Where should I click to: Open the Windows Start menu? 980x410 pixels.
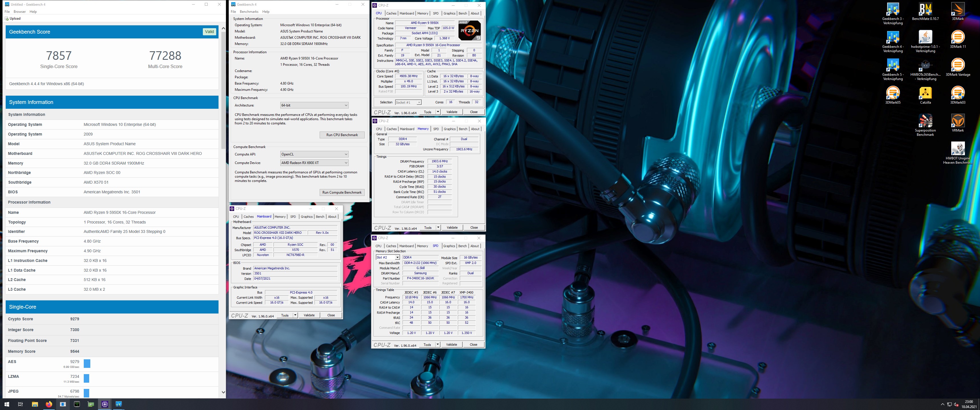tap(7, 404)
